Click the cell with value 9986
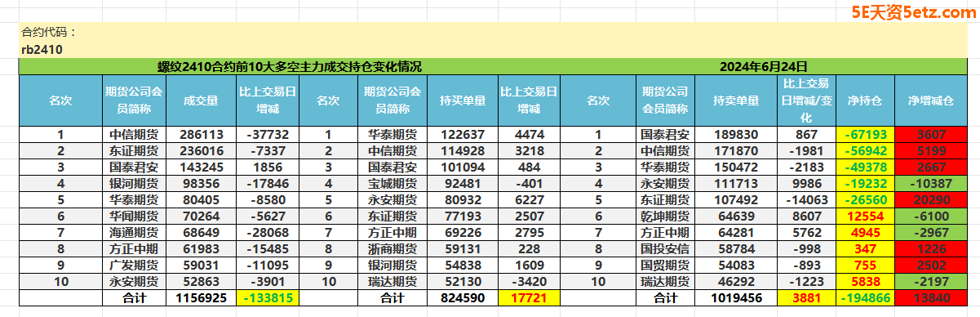The height and width of the screenshot is (317, 980). 806,183
